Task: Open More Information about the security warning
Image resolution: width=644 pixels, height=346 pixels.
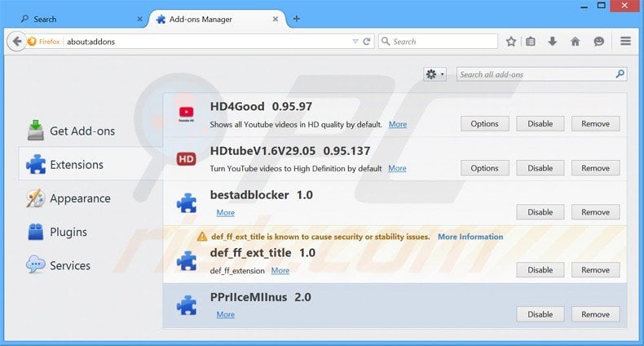Action: click(470, 237)
